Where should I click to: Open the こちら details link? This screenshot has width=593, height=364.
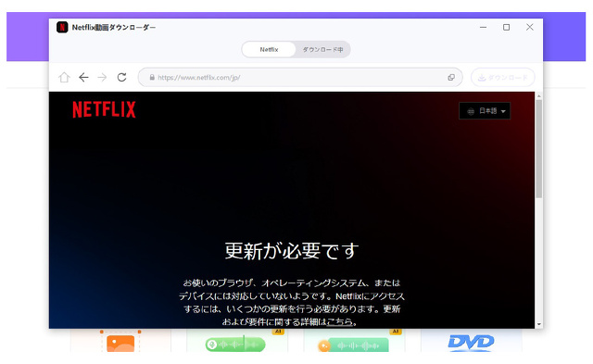click(x=340, y=322)
